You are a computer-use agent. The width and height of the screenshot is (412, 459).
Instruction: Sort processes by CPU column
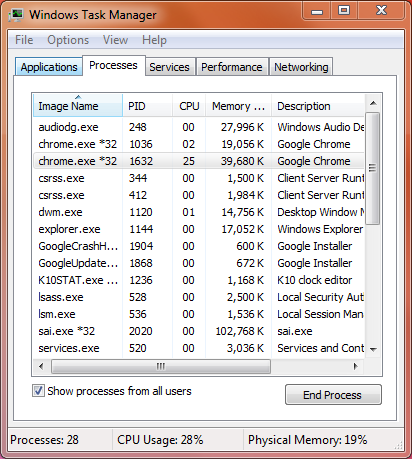(x=189, y=106)
